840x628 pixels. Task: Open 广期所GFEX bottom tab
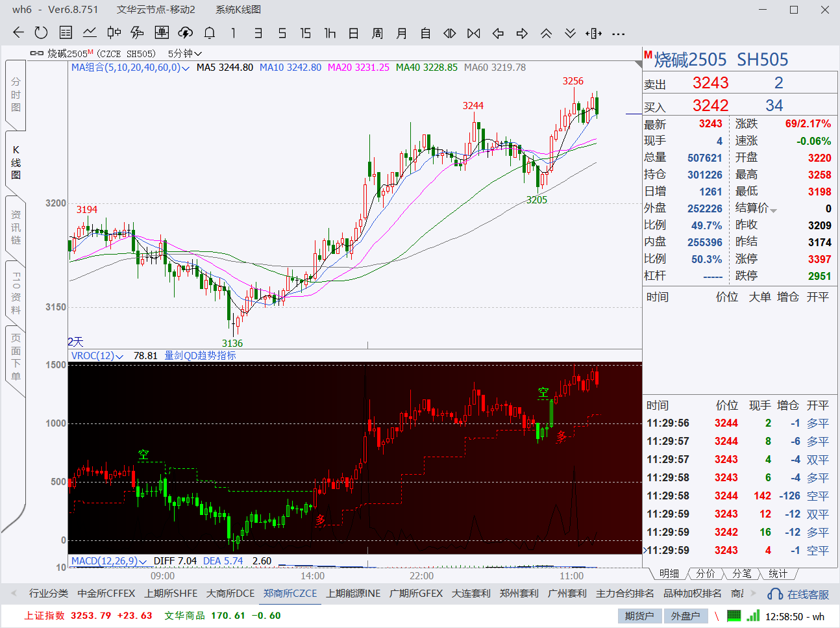(416, 594)
